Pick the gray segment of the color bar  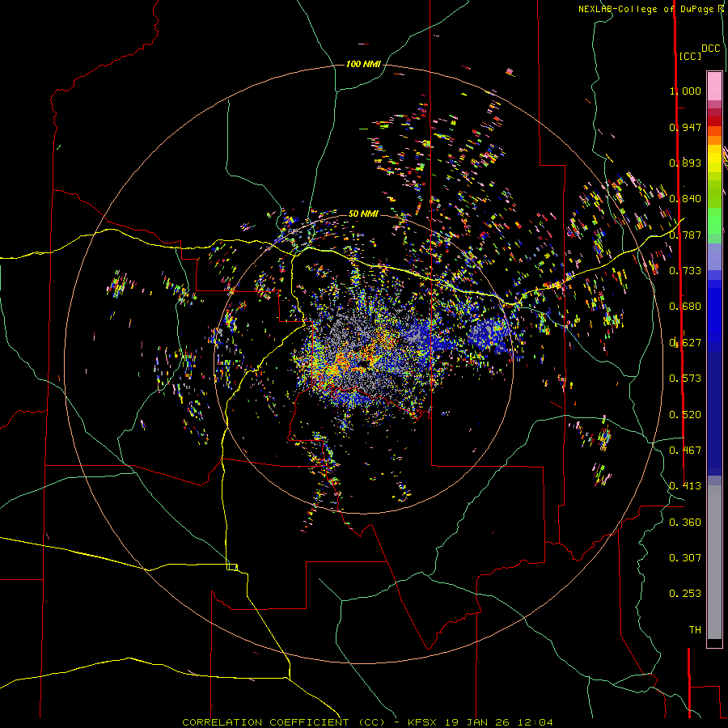point(714,562)
